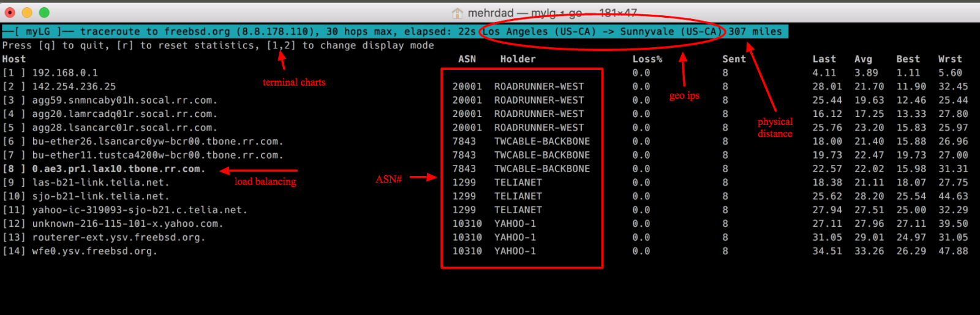
Task: Click the Wrst column header
Action: tap(950, 59)
